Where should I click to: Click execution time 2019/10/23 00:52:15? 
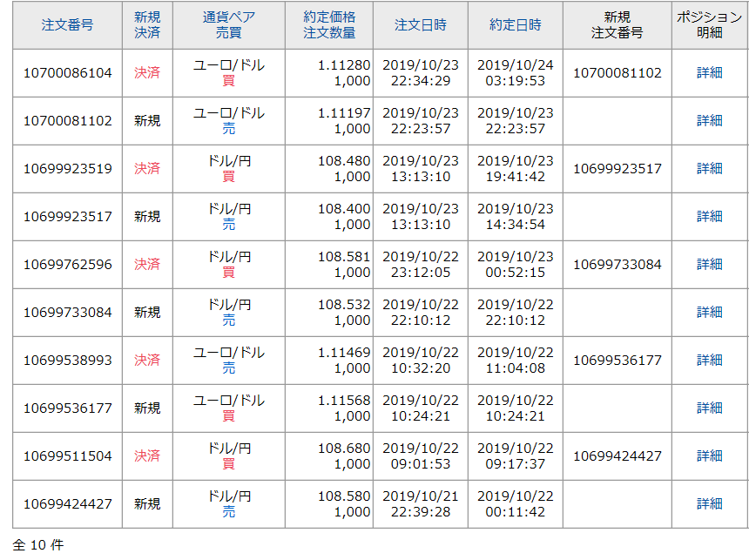[515, 264]
